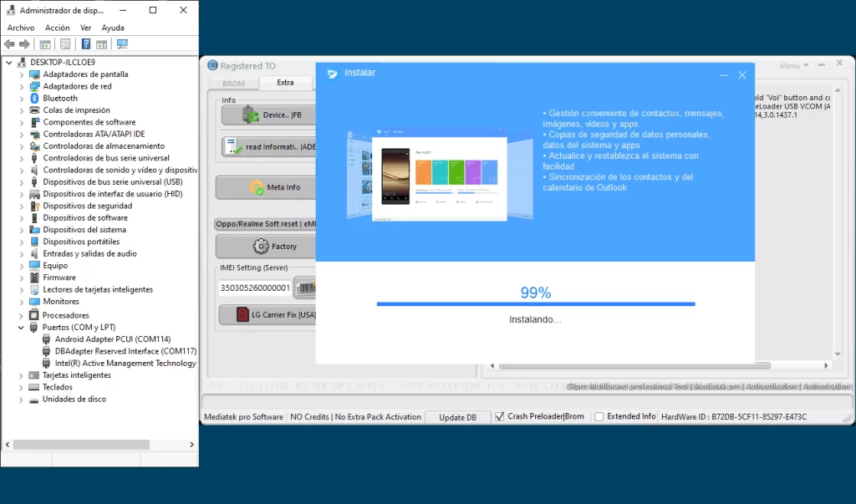The height and width of the screenshot is (504, 856).
Task: Click the scan hardware monitor icon in toolbar
Action: [122, 44]
